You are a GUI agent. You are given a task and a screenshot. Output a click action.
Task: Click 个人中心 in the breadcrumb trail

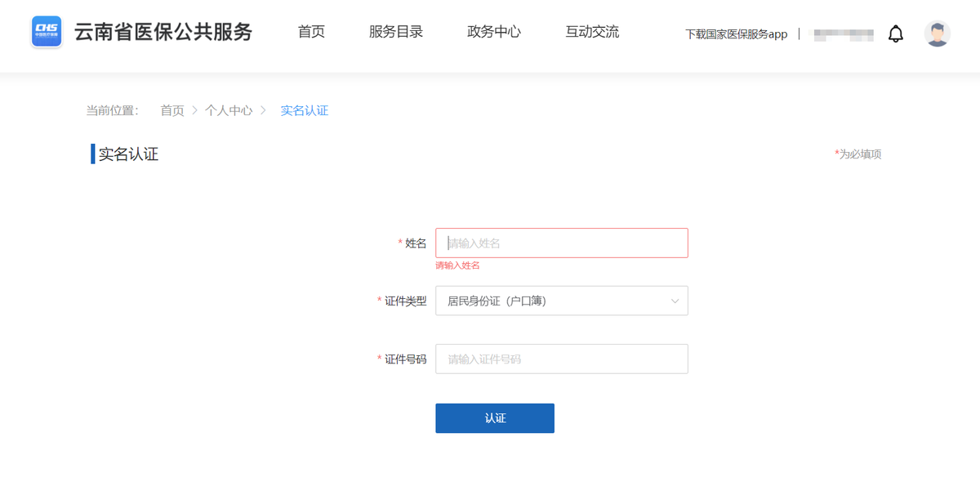pyautogui.click(x=229, y=109)
